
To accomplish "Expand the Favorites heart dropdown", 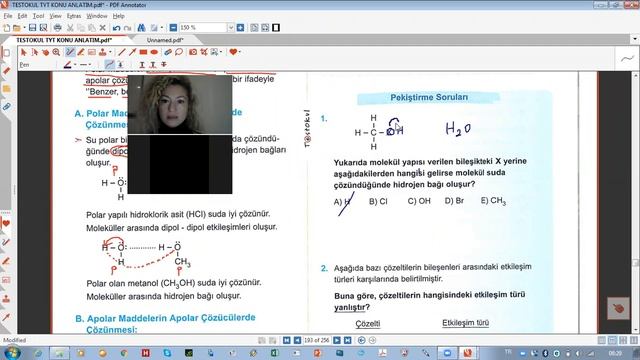I will pos(240,52).
